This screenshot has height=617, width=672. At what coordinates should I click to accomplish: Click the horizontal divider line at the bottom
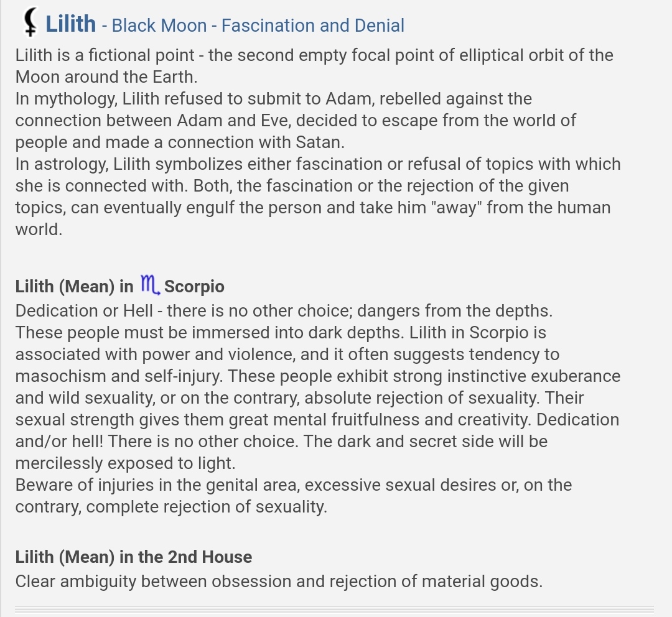click(x=334, y=609)
